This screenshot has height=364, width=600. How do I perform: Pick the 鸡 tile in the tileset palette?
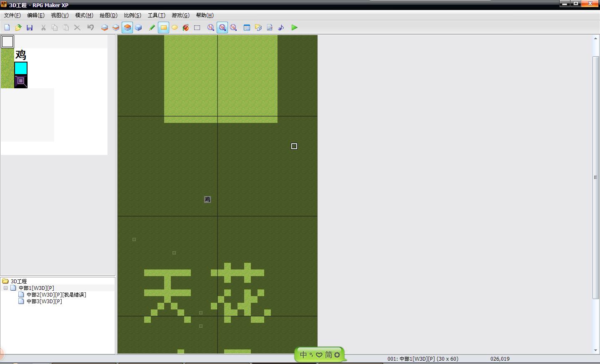21,55
